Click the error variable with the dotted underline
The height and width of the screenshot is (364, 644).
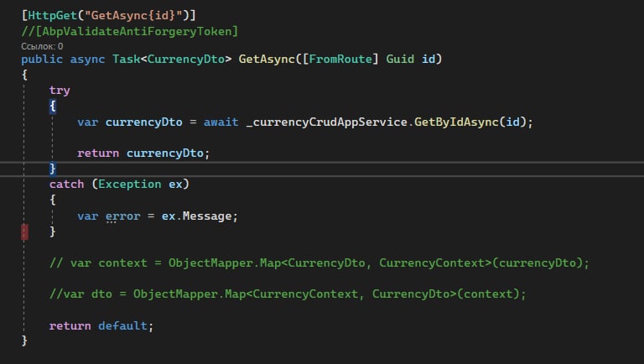point(122,216)
